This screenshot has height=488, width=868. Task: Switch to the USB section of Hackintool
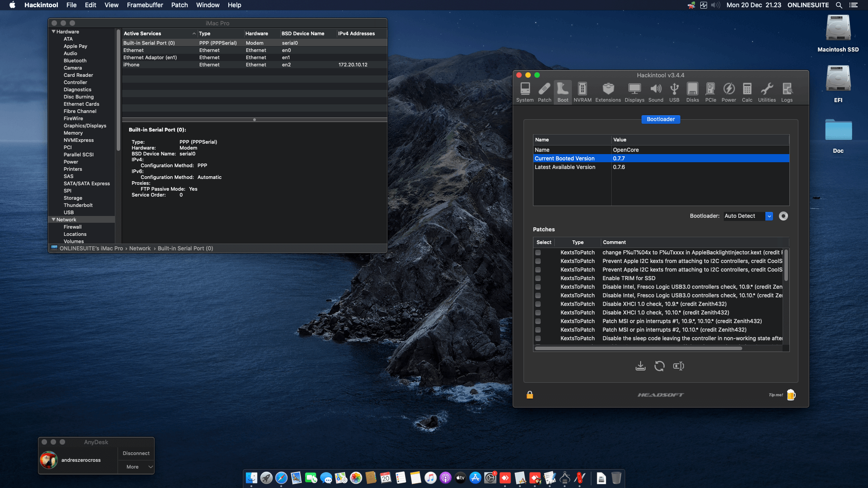(674, 92)
